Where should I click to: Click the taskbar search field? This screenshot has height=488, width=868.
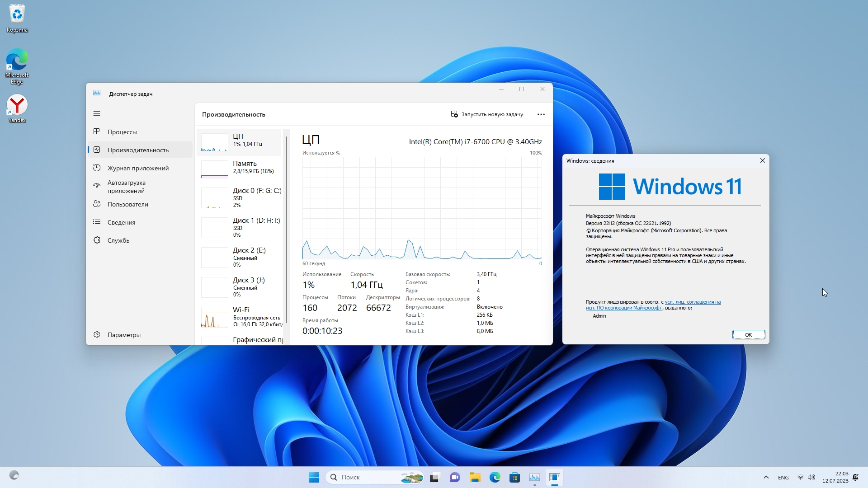point(366,477)
